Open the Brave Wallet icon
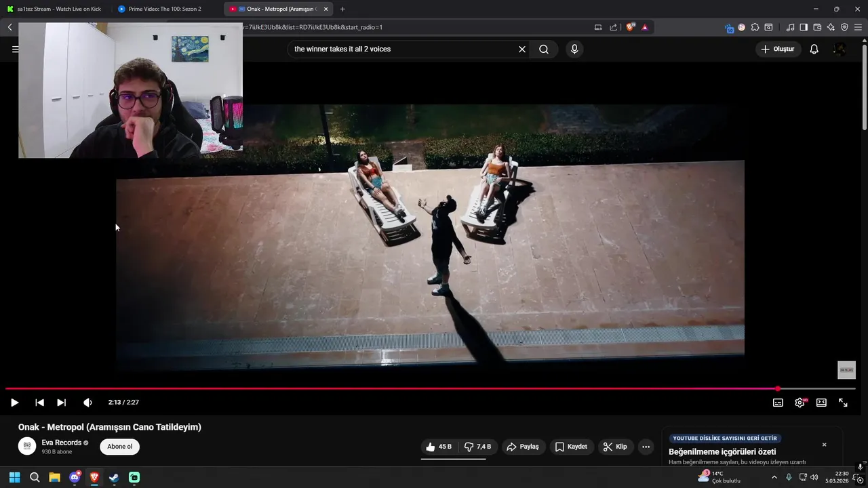The width and height of the screenshot is (868, 488). point(817,27)
